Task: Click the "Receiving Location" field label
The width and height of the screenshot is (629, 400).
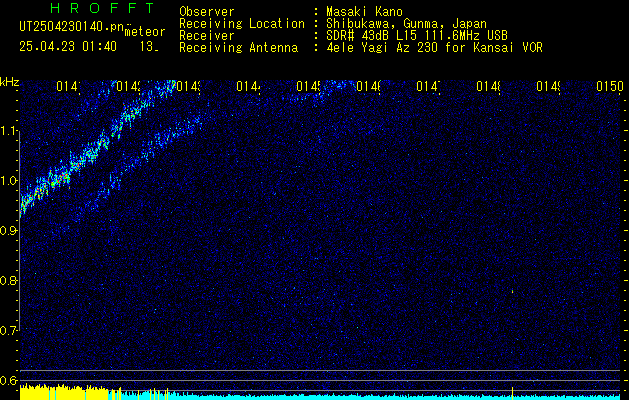Action: coord(242,24)
